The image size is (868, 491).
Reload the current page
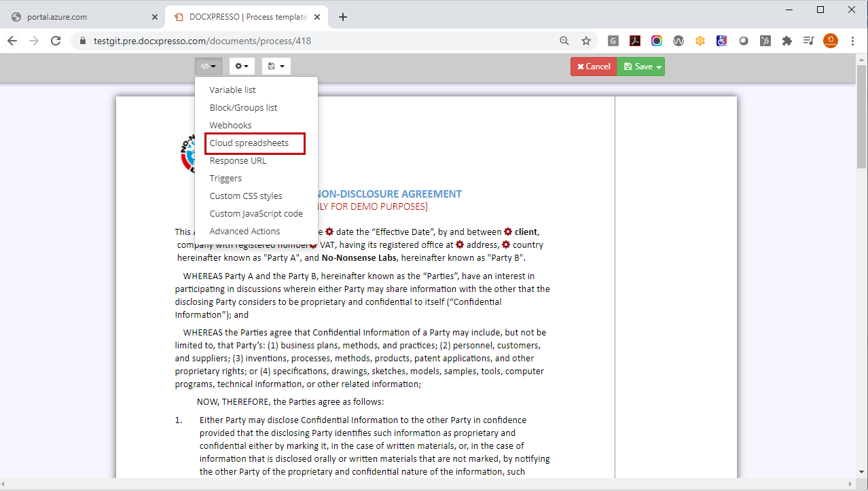point(56,41)
